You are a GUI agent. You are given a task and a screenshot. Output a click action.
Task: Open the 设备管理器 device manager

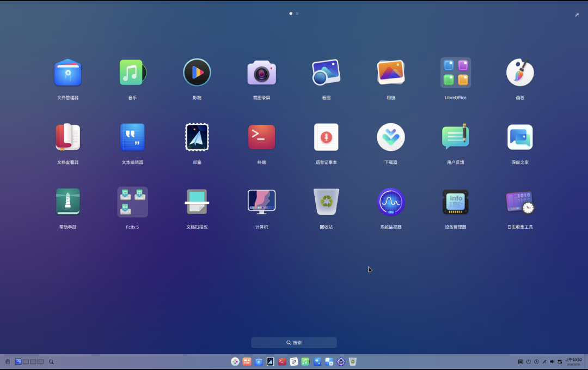click(455, 202)
